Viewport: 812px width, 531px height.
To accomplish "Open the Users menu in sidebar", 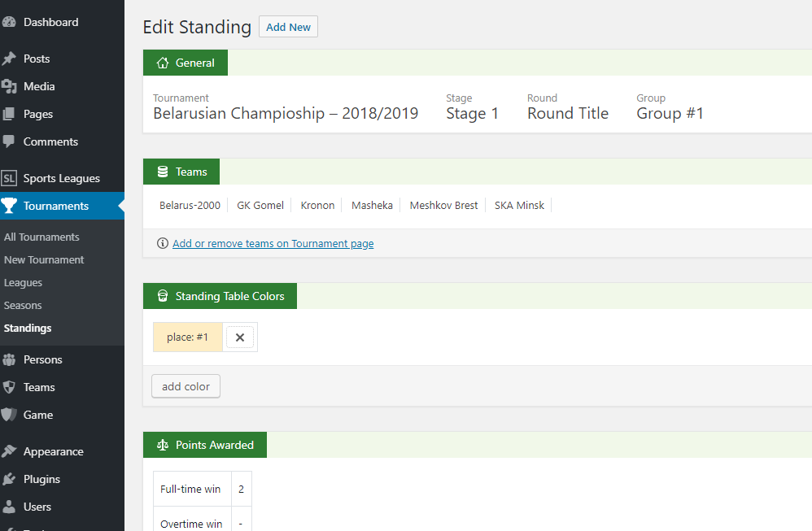I will coord(37,507).
